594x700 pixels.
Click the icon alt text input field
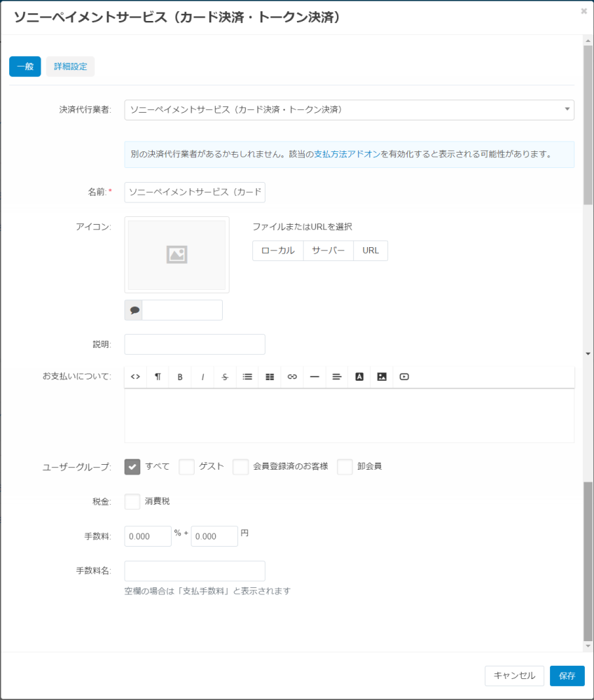tap(182, 310)
